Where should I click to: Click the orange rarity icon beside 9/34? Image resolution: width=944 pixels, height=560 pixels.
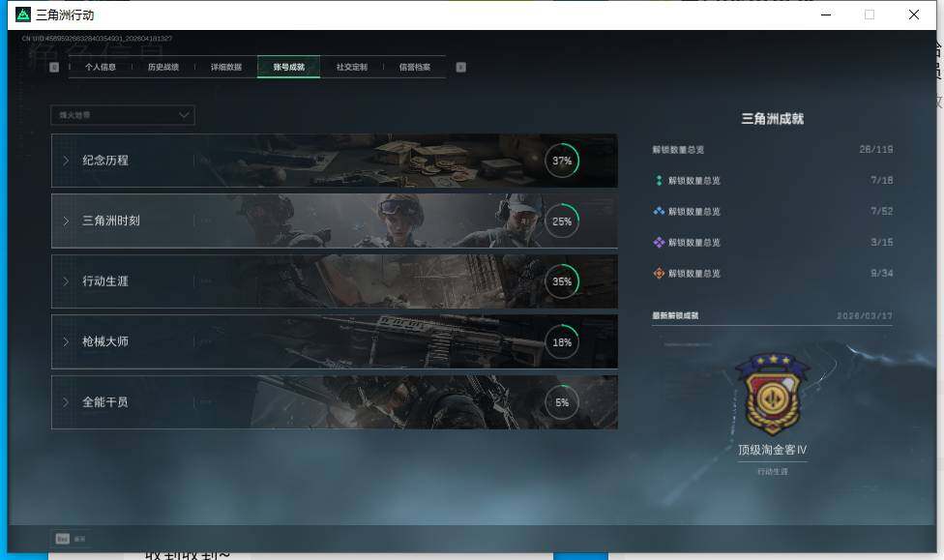pyautogui.click(x=659, y=274)
